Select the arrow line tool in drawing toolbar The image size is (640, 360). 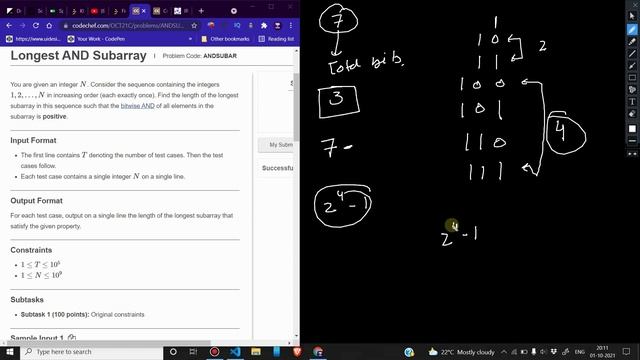coord(632,65)
